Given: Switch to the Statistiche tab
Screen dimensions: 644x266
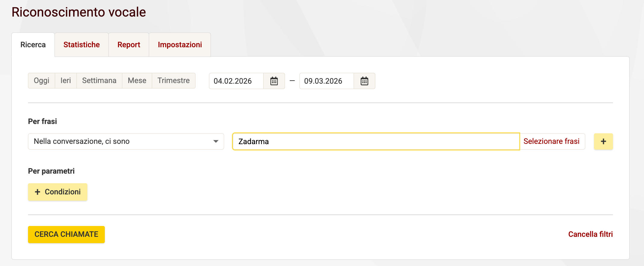Looking at the screenshot, I should (81, 45).
